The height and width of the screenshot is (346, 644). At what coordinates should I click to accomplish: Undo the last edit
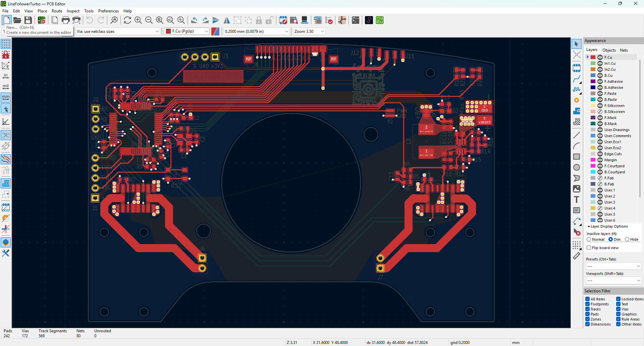point(90,20)
